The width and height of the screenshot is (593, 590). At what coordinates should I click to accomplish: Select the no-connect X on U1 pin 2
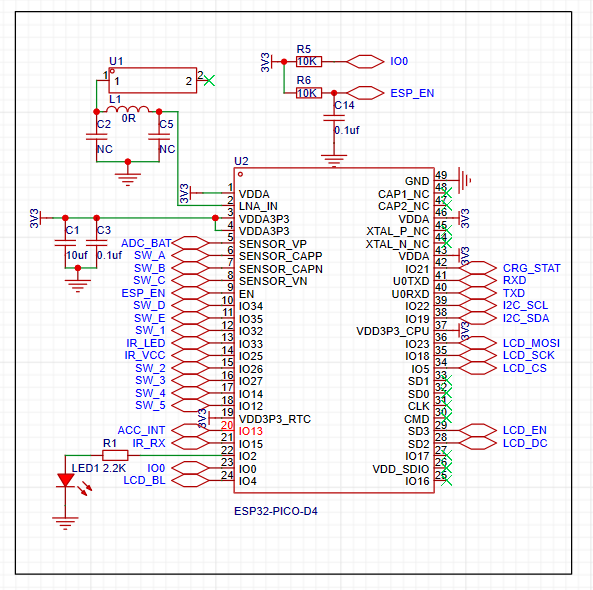point(209,80)
